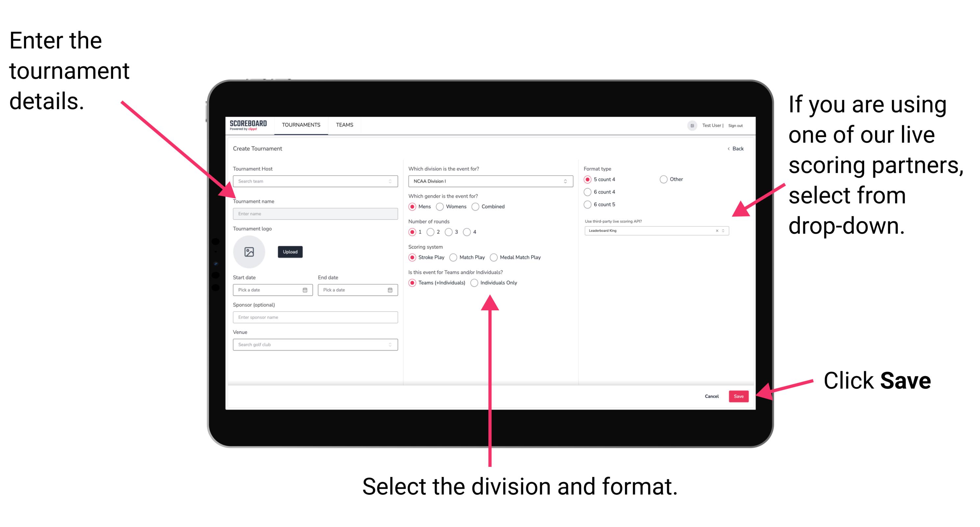Click the Start date calendar icon
Viewport: 980px width, 527px height.
(305, 290)
